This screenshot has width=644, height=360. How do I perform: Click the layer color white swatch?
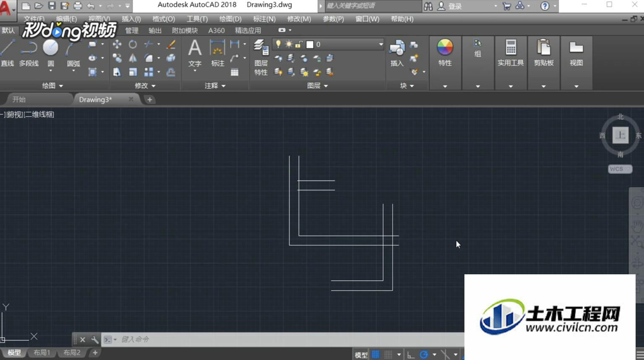310,44
